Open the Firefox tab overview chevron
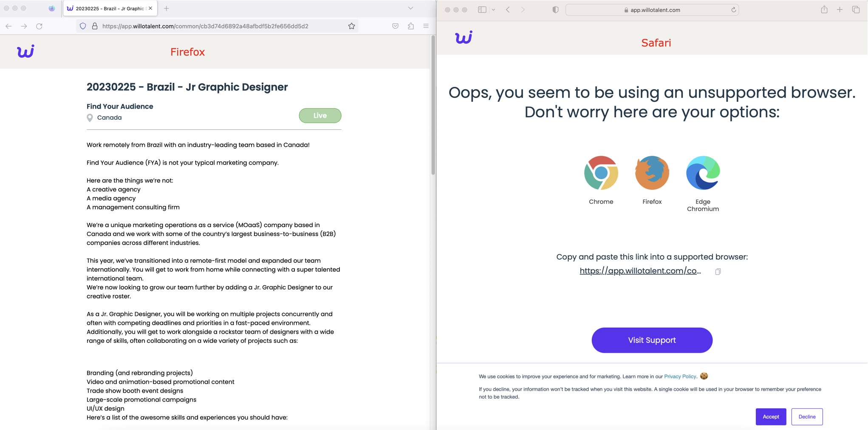The height and width of the screenshot is (430, 868). pos(410,8)
